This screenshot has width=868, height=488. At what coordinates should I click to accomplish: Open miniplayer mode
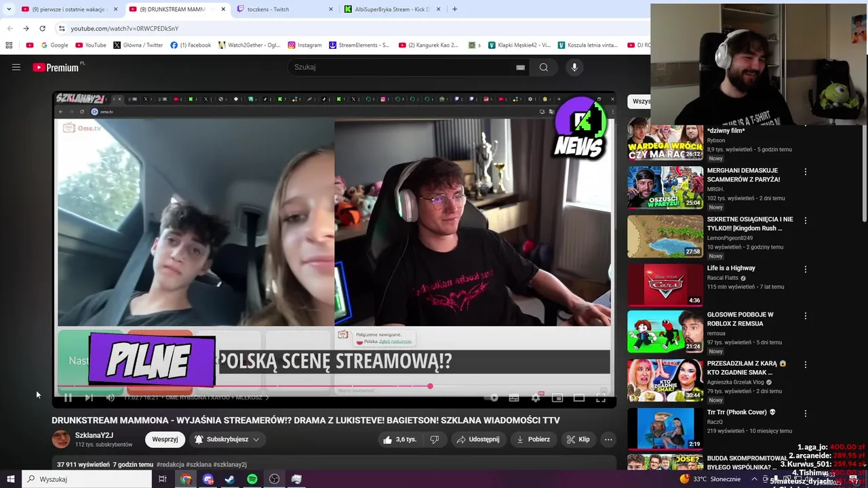(x=557, y=398)
